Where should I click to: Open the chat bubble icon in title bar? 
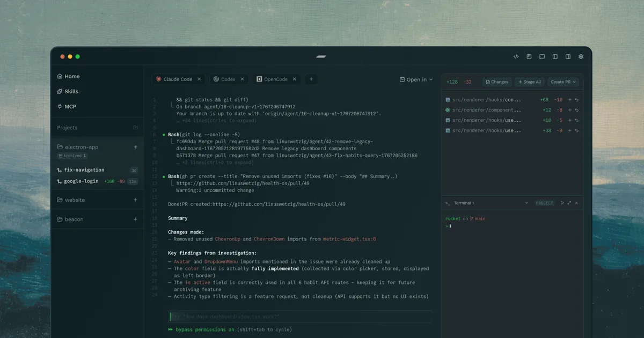542,56
